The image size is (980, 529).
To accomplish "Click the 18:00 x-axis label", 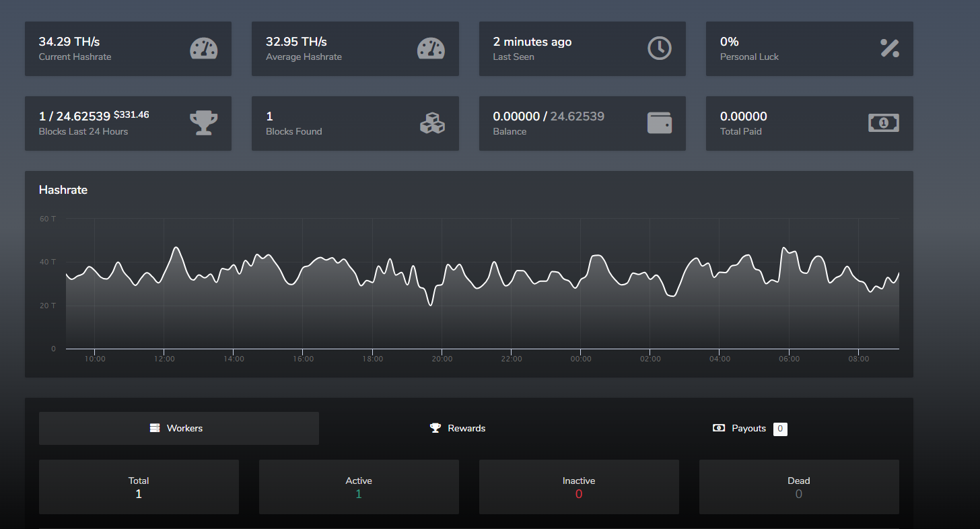I will [x=372, y=359].
